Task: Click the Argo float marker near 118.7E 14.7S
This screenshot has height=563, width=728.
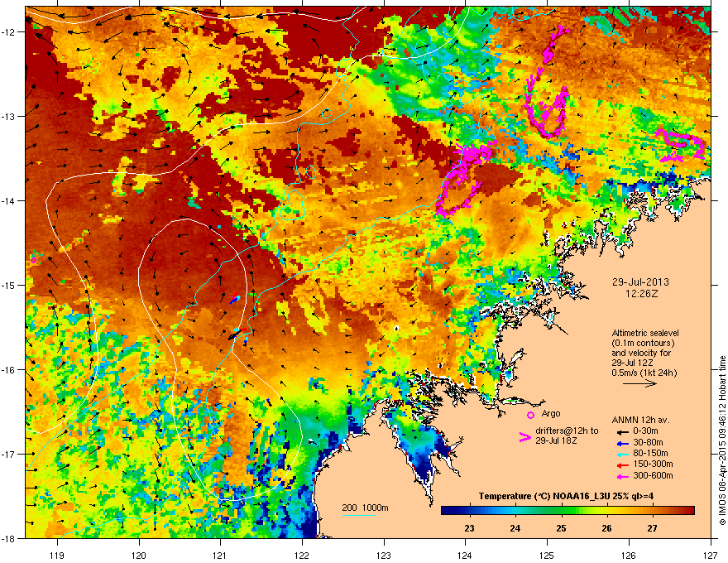Action: pyautogui.click(x=33, y=260)
